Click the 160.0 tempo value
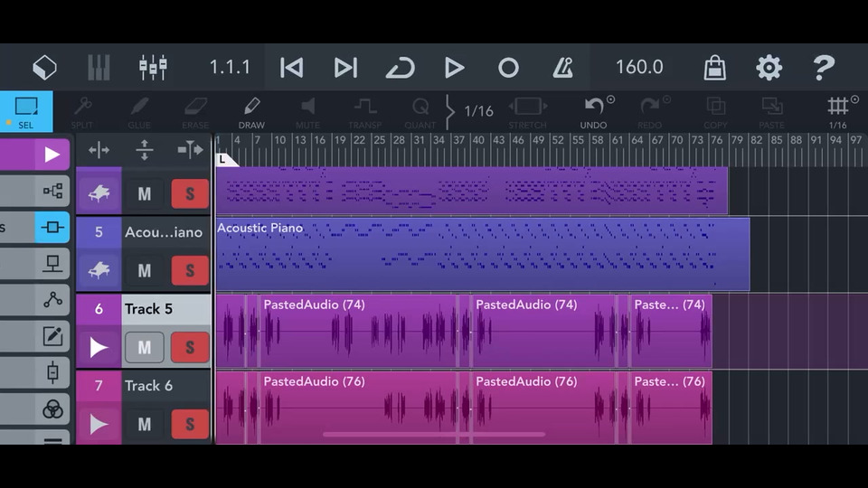 [639, 67]
